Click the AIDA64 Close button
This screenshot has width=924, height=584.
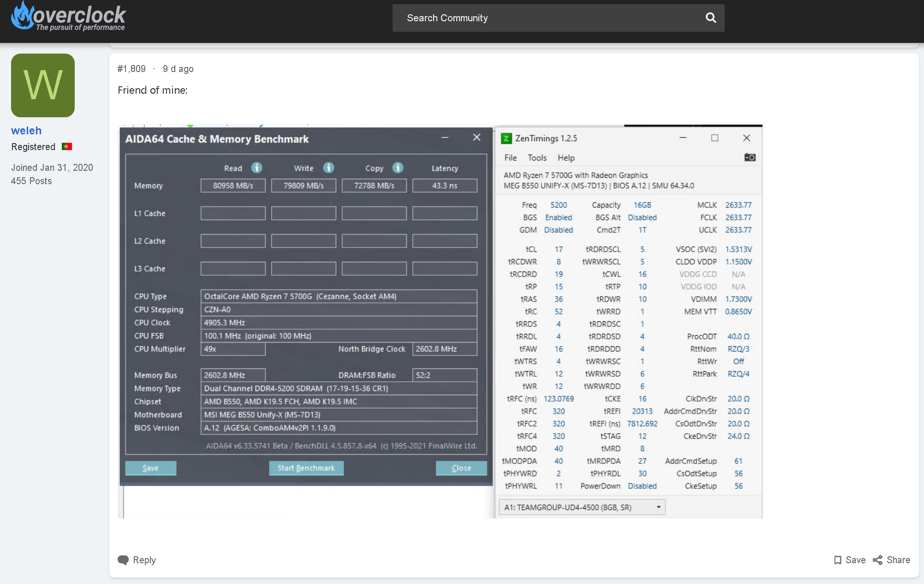(461, 468)
